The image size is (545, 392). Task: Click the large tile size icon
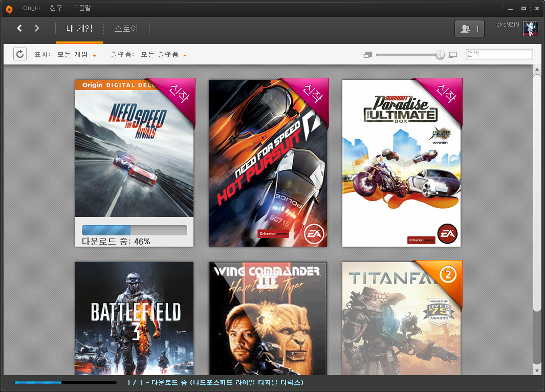(452, 55)
